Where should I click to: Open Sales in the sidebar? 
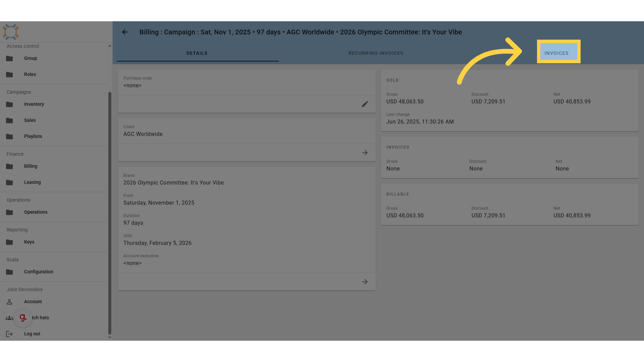pos(30,120)
